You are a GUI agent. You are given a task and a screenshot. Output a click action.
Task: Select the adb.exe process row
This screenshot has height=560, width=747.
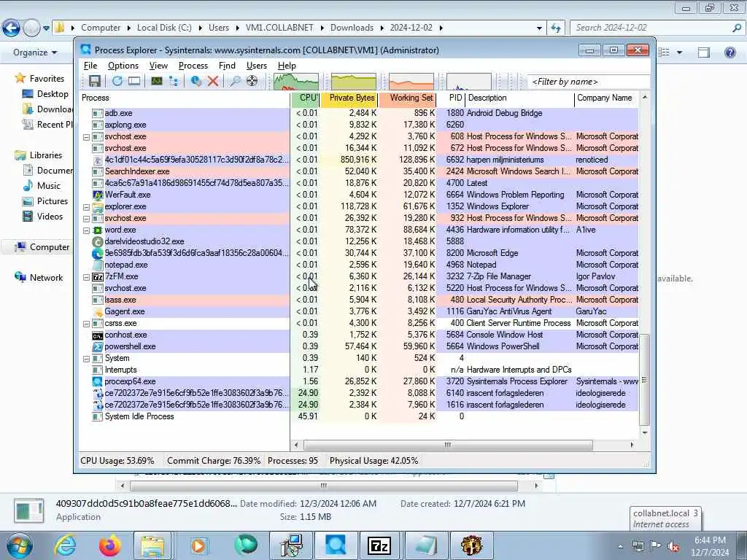[358, 113]
